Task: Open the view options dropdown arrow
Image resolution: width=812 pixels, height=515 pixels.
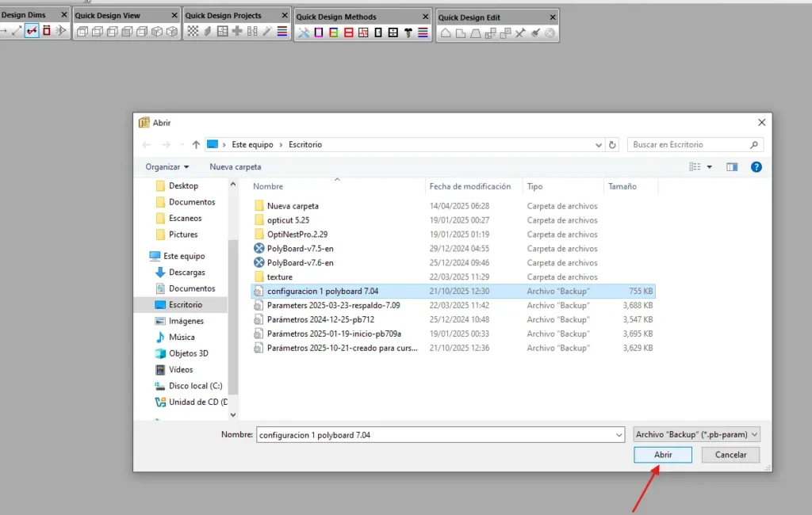Action: [x=709, y=167]
